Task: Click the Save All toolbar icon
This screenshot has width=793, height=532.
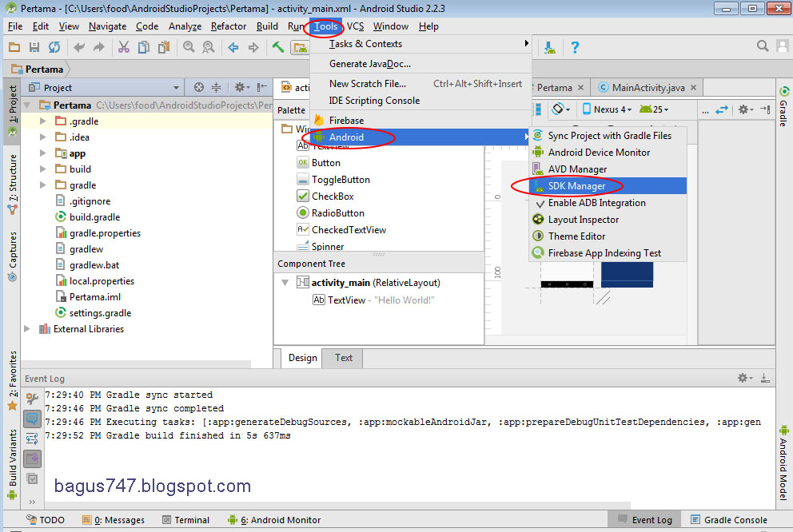Action: tap(34, 47)
